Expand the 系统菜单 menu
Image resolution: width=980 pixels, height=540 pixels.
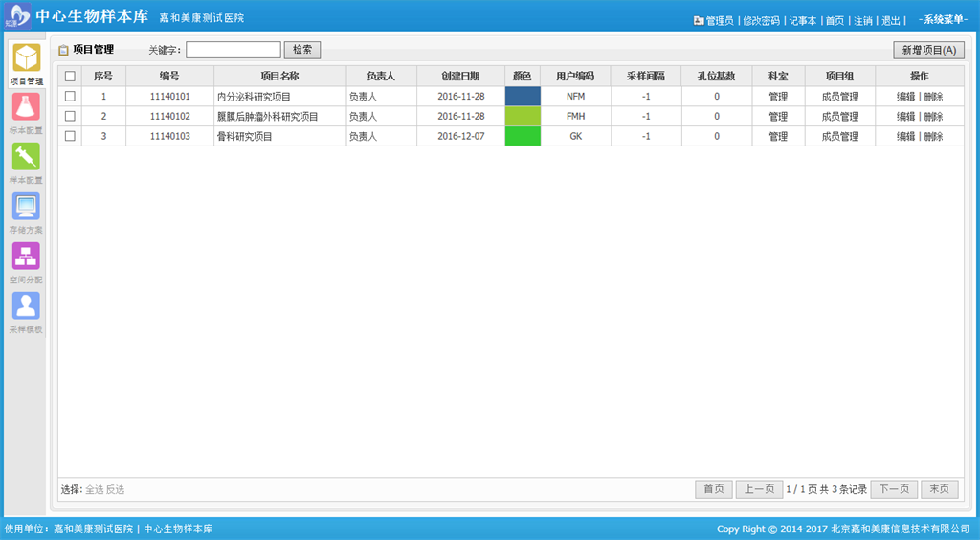(942, 20)
